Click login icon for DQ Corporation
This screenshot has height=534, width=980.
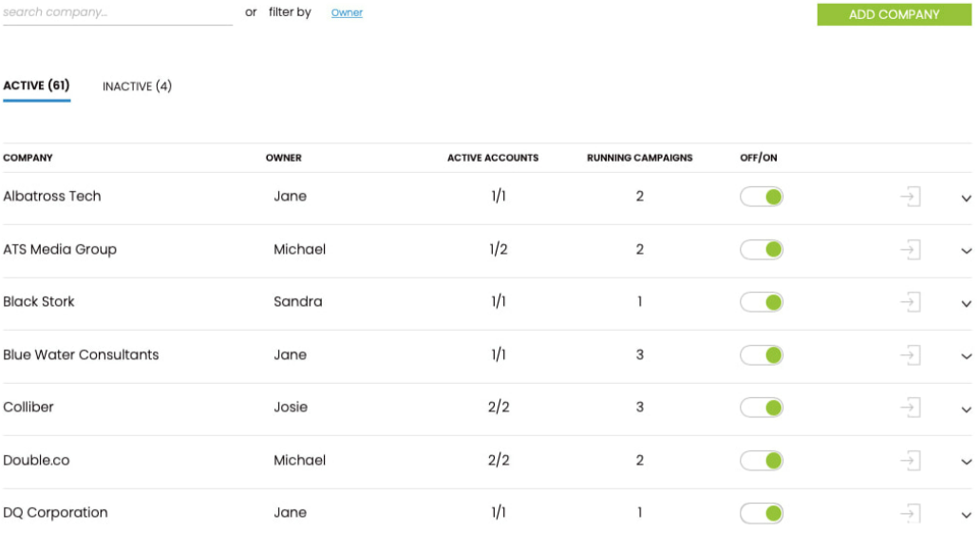coord(910,513)
